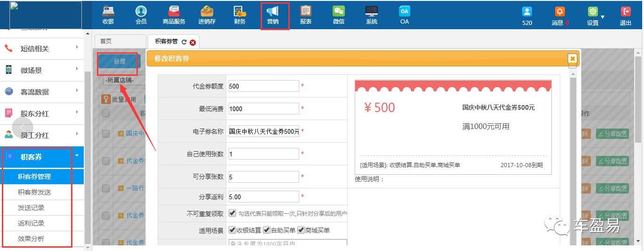Select 积客券发送 in the sidebar

[x=34, y=192]
